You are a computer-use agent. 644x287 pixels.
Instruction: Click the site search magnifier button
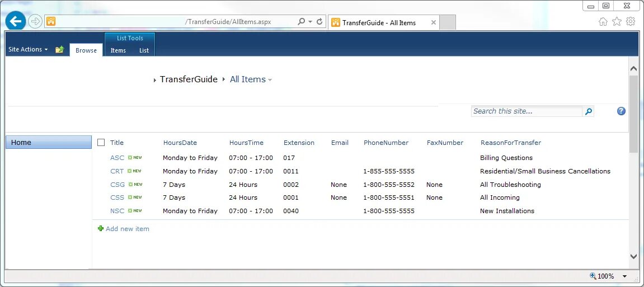pos(589,111)
